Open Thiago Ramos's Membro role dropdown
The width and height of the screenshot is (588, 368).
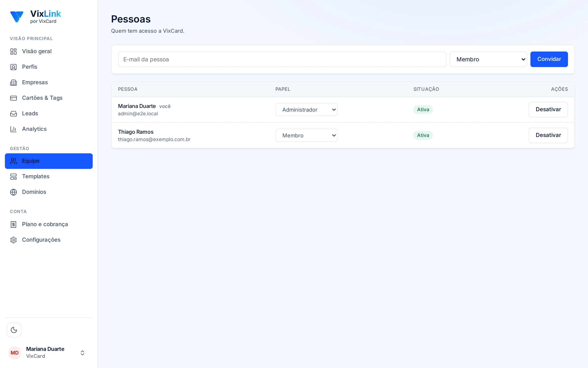(306, 135)
